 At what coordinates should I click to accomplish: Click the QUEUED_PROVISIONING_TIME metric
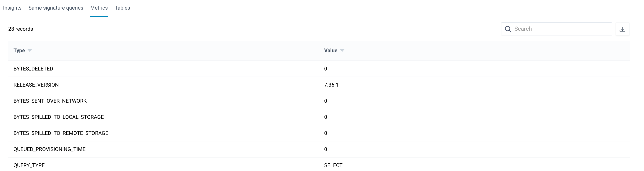pos(49,149)
